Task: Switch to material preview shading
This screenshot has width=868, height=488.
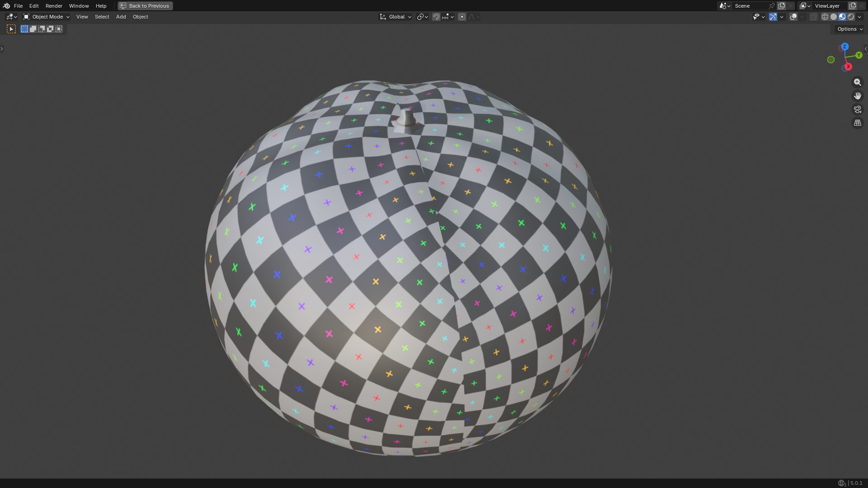Action: (842, 17)
